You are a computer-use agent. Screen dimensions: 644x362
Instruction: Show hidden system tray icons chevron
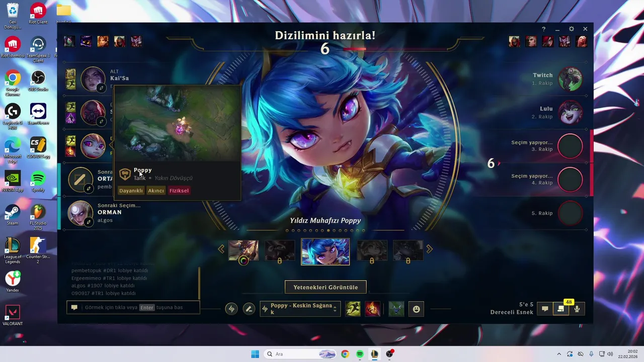tap(559, 354)
